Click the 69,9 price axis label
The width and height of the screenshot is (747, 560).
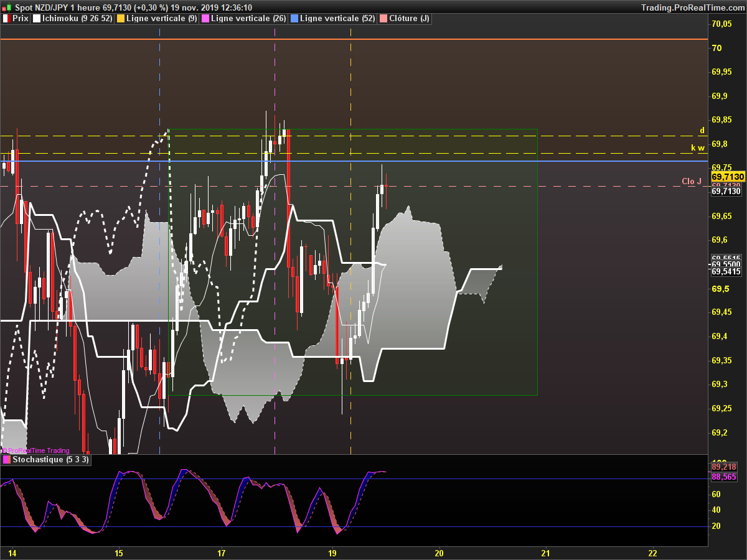719,96
